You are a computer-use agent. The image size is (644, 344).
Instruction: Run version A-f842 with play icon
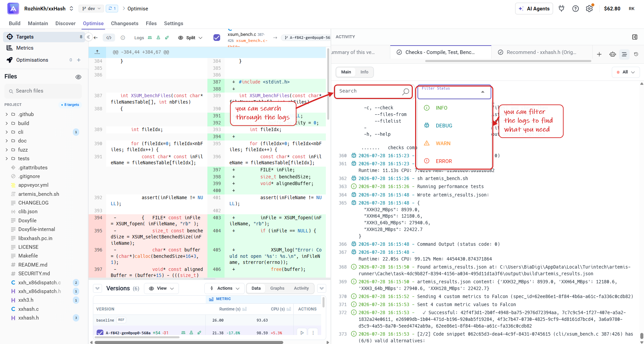(x=302, y=333)
